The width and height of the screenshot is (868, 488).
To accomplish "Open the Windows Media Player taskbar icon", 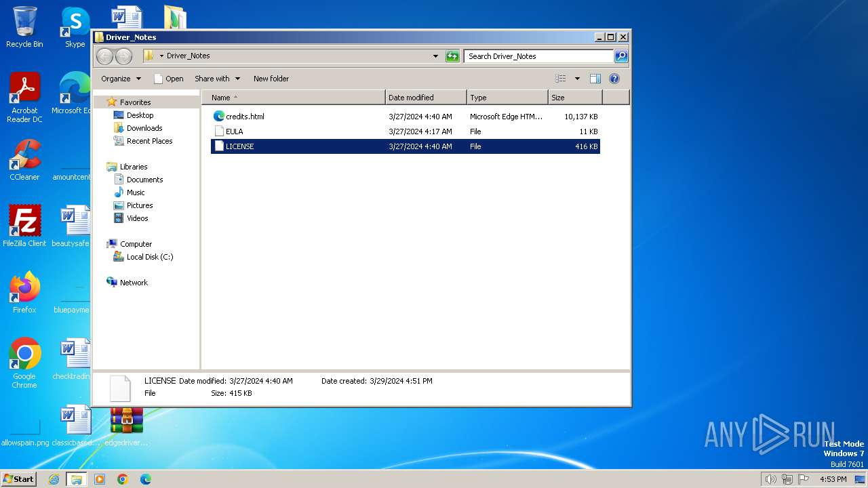I will (100, 479).
